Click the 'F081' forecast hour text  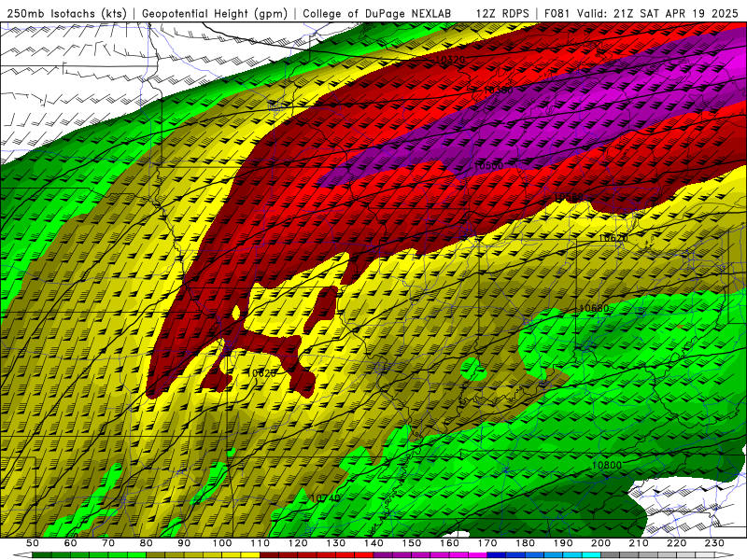click(557, 14)
